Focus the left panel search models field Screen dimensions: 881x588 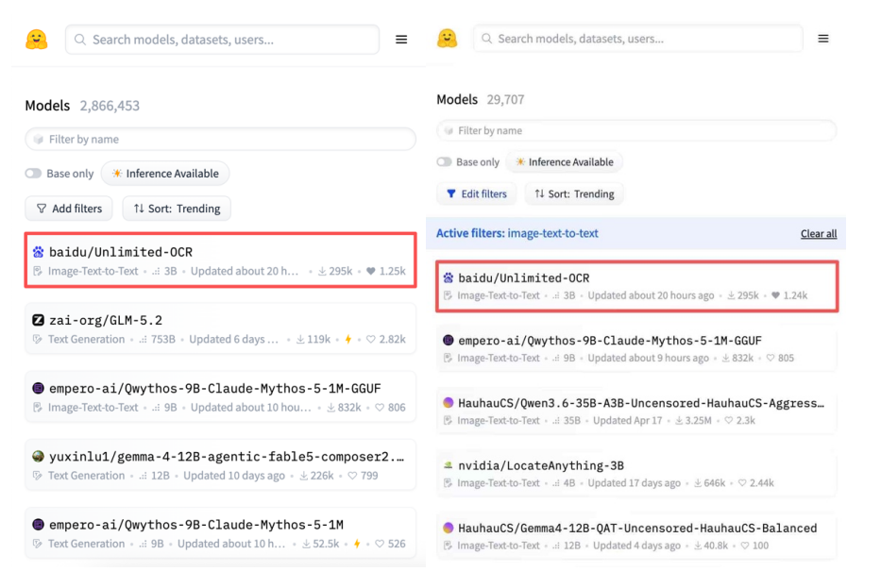click(223, 40)
